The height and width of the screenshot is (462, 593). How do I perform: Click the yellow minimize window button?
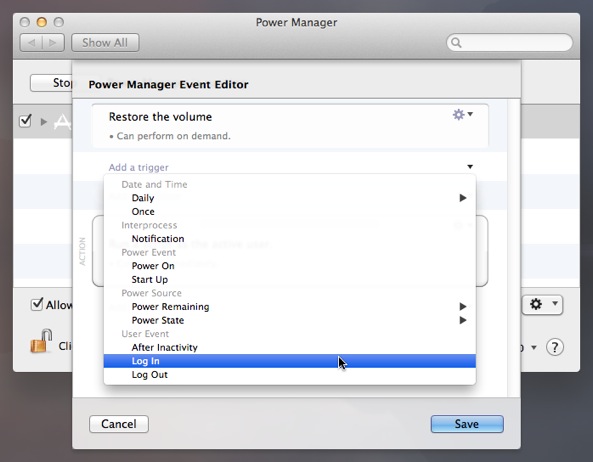(42, 22)
